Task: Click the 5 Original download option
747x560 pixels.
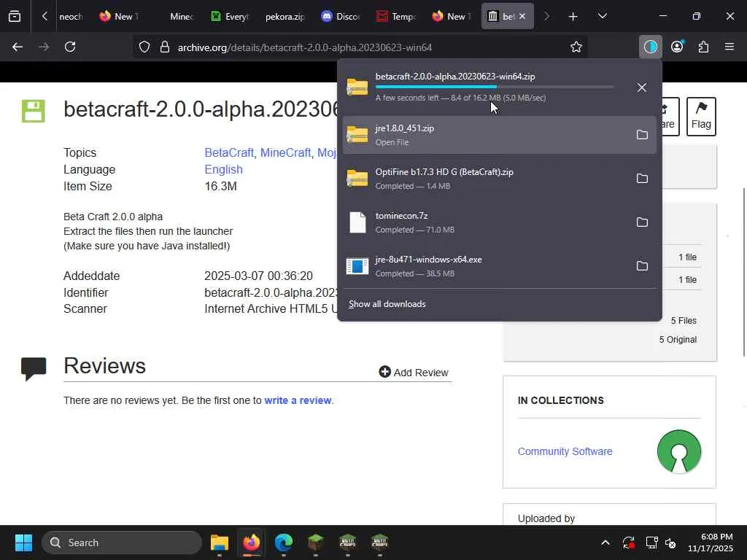Action: click(678, 340)
